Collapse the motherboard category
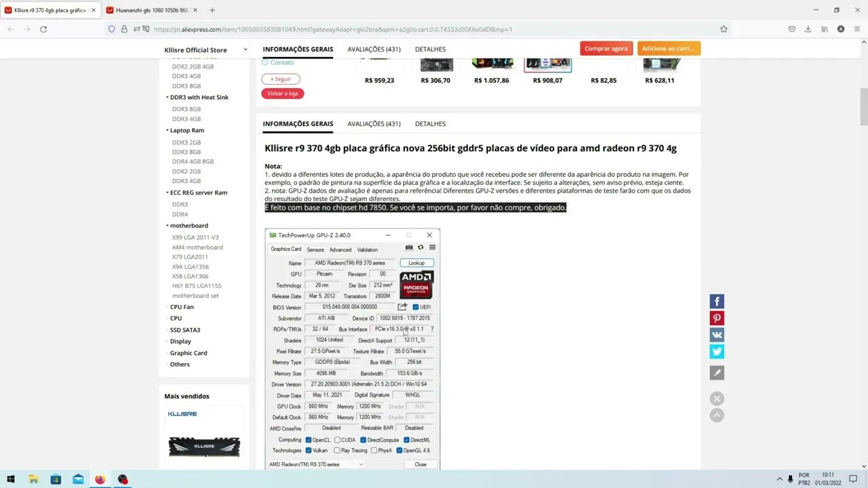Screen dimensions: 868x488 [x=167, y=226]
